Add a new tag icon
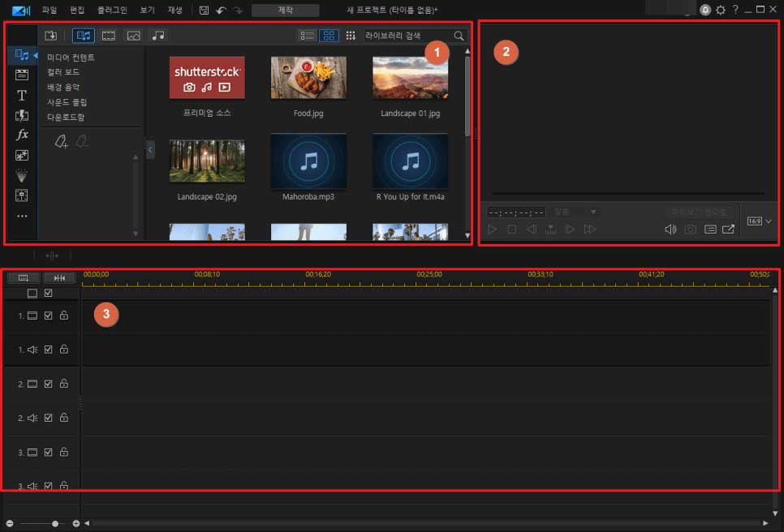The height and width of the screenshot is (532, 784). (x=61, y=142)
